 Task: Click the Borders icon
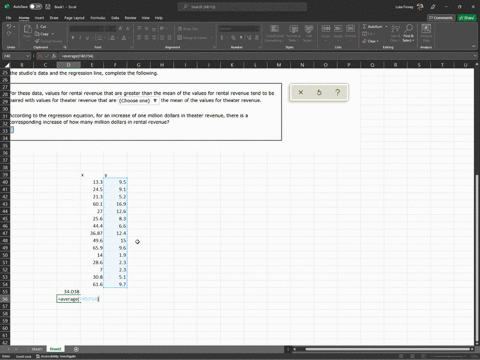(99, 38)
